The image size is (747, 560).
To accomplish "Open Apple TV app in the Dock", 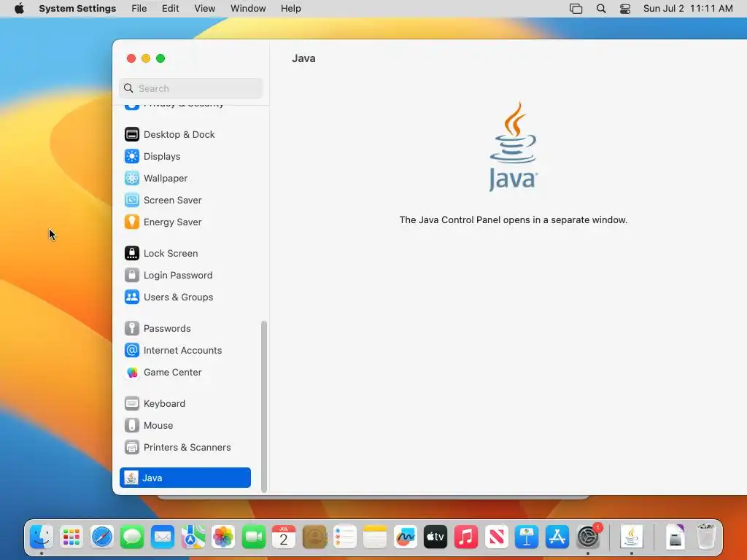I will click(x=436, y=537).
